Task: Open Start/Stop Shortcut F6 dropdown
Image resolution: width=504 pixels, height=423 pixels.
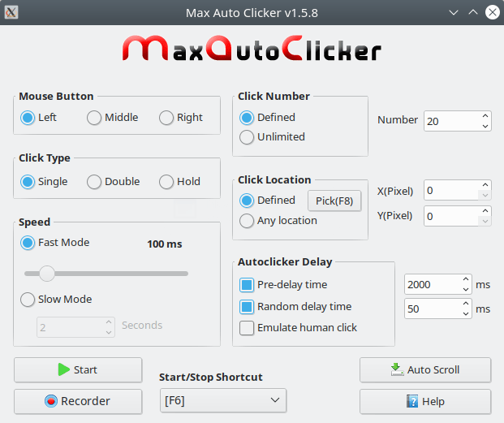Action: pos(223,400)
